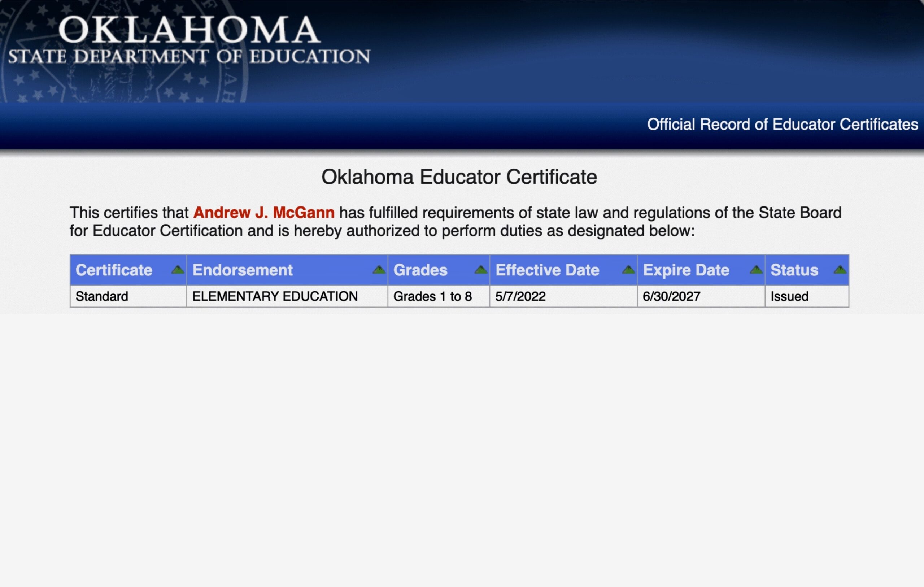The width and height of the screenshot is (924, 587).
Task: Click the Endorsement column header text
Action: [x=243, y=270]
